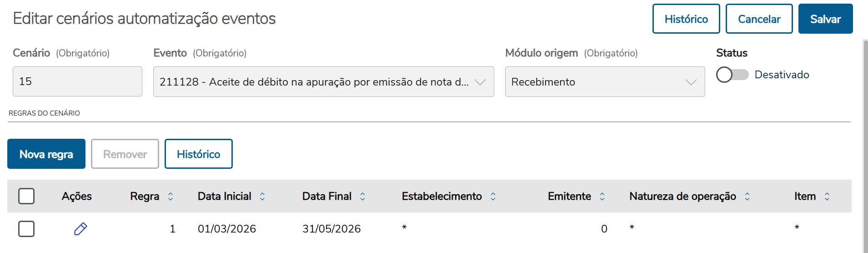Open the rules Histórico button
The width and height of the screenshot is (868, 253).
click(198, 154)
